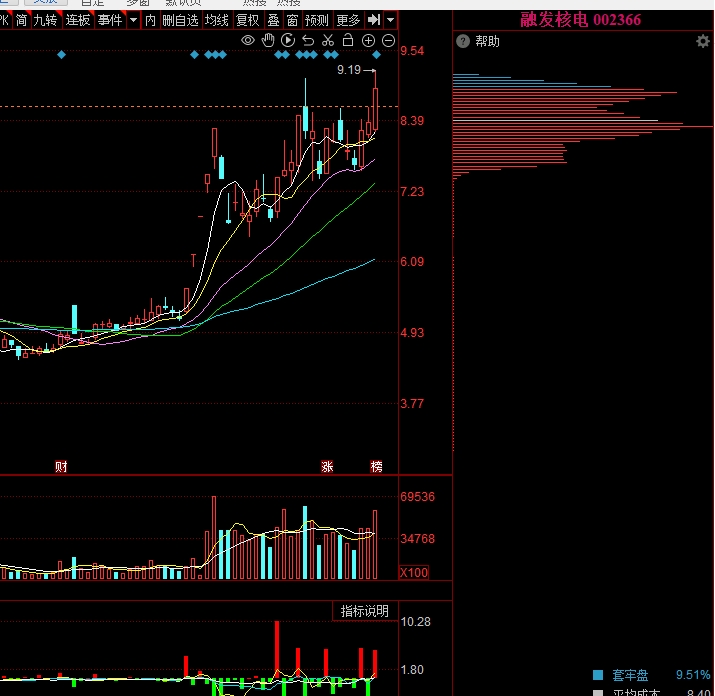Image resolution: width=715 pixels, height=696 pixels.
Task: Click the 指标说明 indicator description button
Action: pos(364,611)
